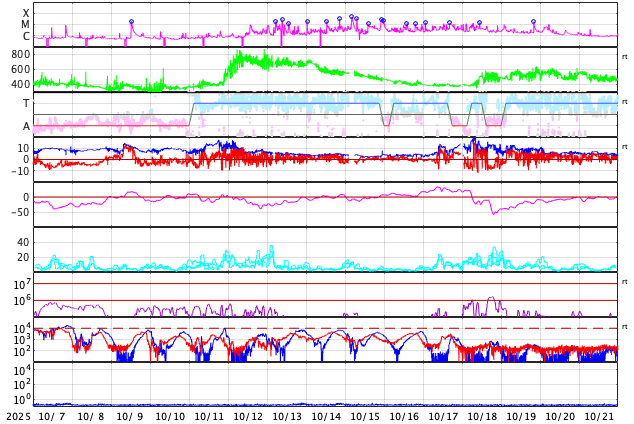Select the 10/21 date label
The width and height of the screenshot is (634, 424).
click(x=599, y=417)
